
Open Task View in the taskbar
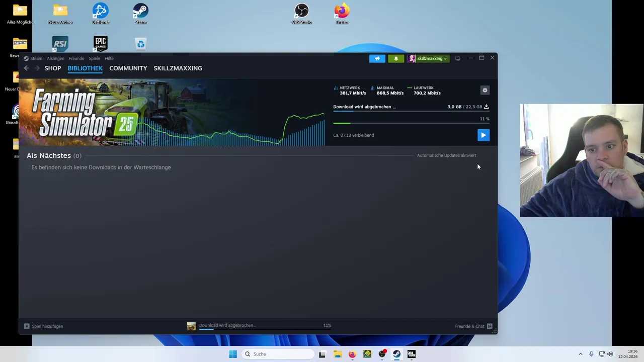click(322, 354)
